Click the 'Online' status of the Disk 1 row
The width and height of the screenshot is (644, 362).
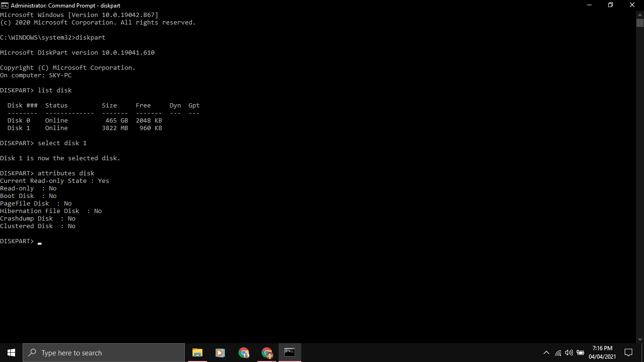57,128
